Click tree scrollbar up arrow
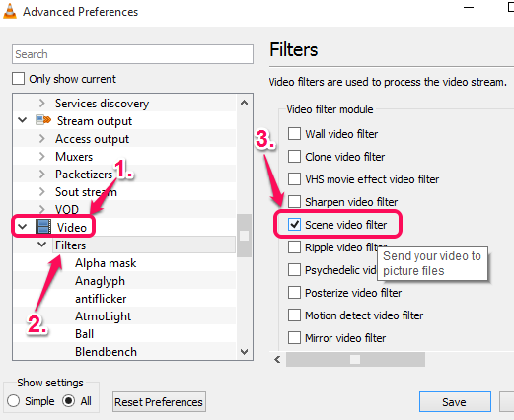Viewport: 514px width, 420px height. [x=244, y=103]
